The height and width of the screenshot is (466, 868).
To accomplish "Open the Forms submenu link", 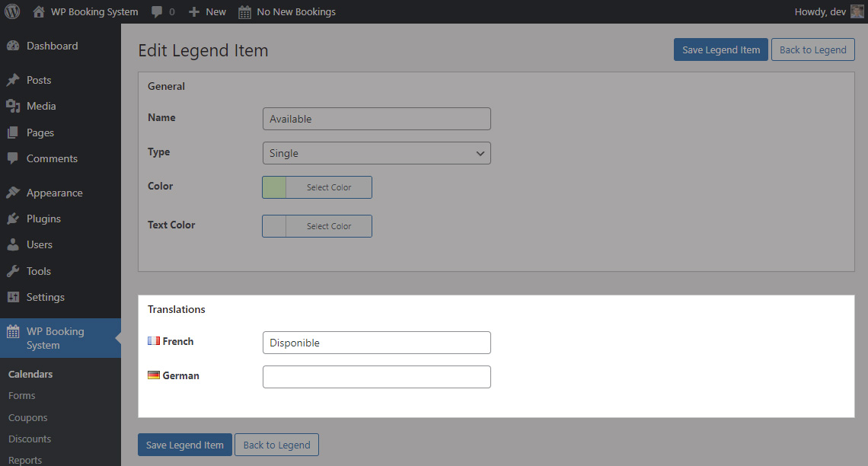I will click(x=21, y=396).
